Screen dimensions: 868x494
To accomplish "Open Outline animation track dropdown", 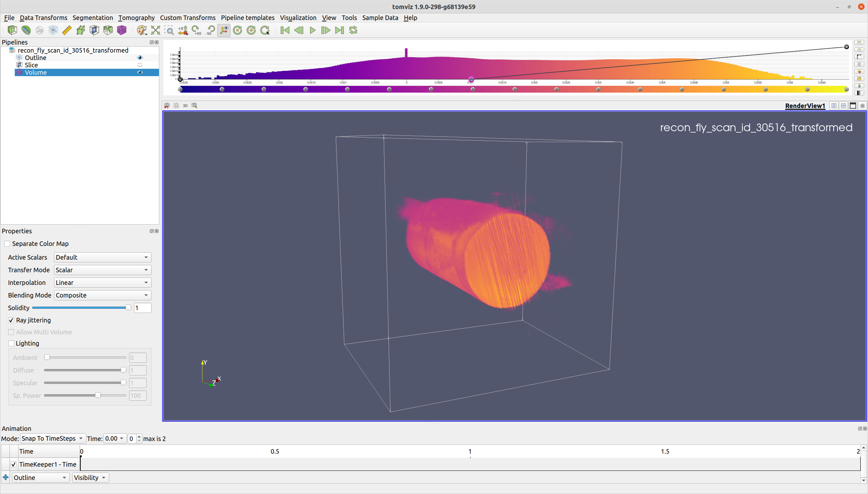I will tap(40, 478).
